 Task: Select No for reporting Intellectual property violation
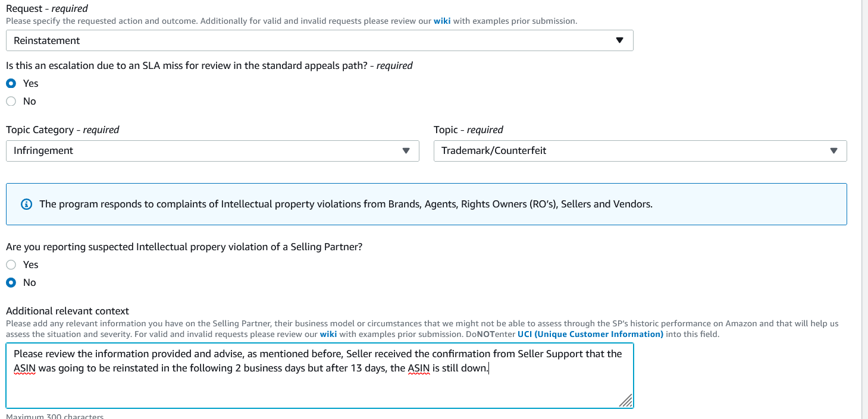point(11,282)
